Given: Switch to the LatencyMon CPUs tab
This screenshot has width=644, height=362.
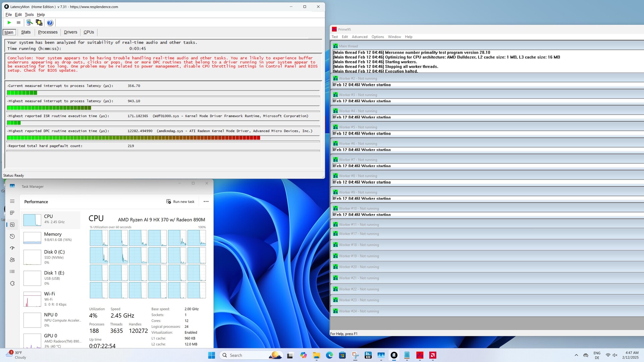Looking at the screenshot, I should (89, 32).
